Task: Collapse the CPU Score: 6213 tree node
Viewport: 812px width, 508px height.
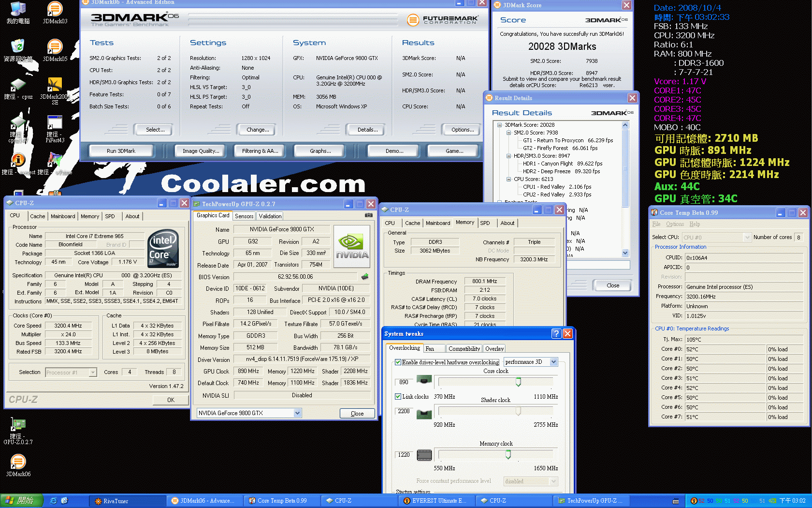Action: pyautogui.click(x=508, y=179)
